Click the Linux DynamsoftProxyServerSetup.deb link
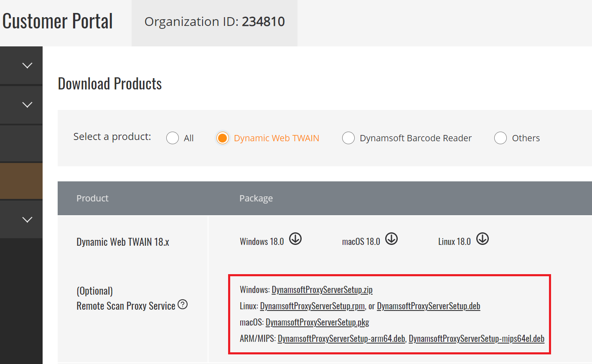 click(x=428, y=306)
